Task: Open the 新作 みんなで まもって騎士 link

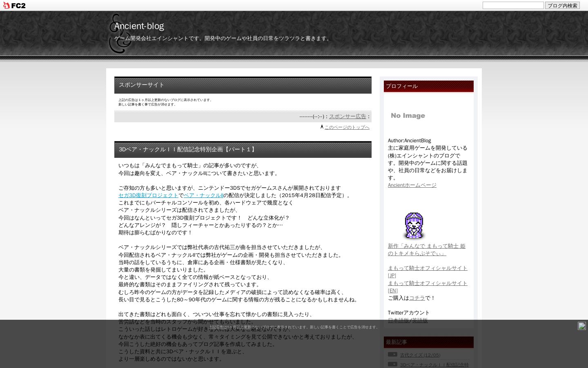Action: click(x=427, y=250)
